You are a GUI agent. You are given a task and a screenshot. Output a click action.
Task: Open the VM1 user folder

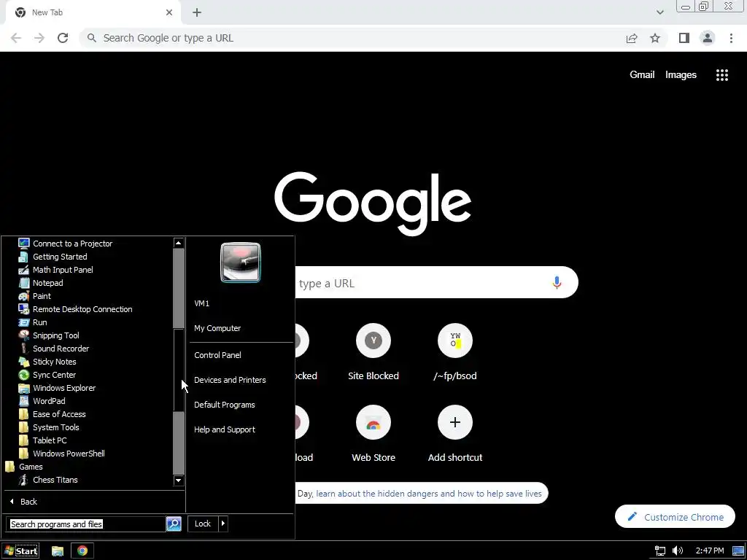(x=202, y=303)
